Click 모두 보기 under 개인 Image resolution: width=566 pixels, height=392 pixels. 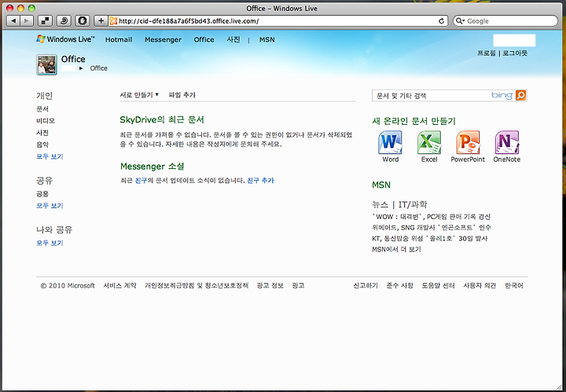pos(50,156)
